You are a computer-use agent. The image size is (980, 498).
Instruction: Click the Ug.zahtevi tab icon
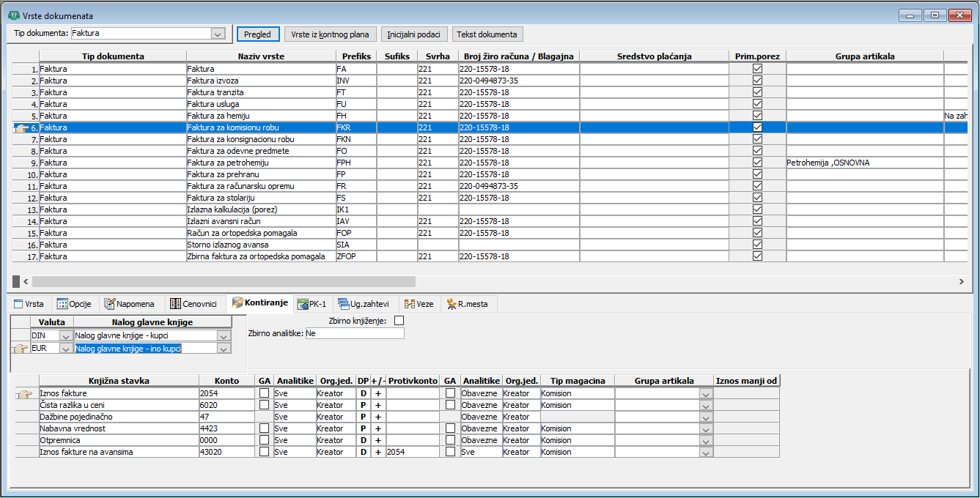(344, 304)
